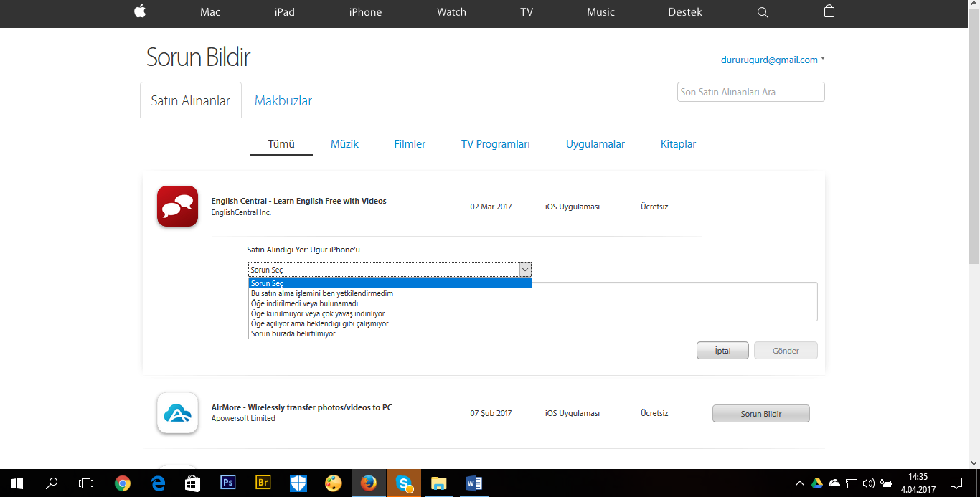Select the Kitaplar filter tab

tap(678, 144)
